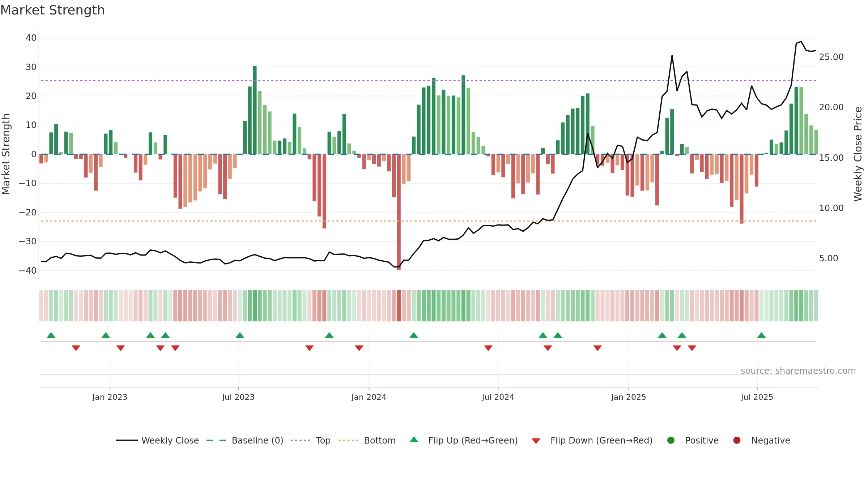Click the Jan 2023 x-axis label
868x488 pixels.
110,397
